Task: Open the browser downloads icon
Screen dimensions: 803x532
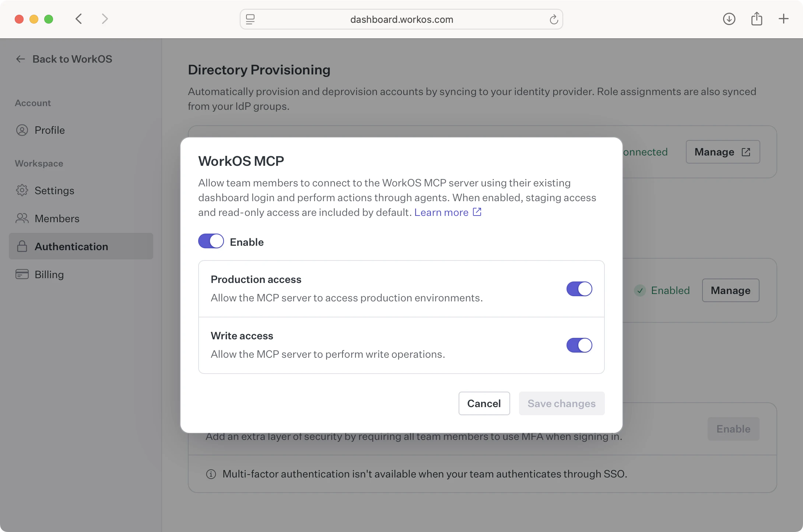Action: 729,19
